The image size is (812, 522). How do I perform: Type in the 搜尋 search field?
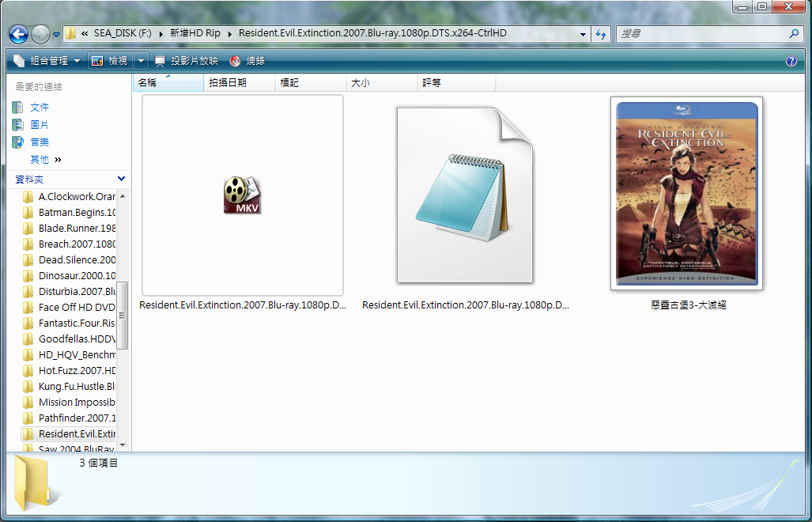coord(700,34)
